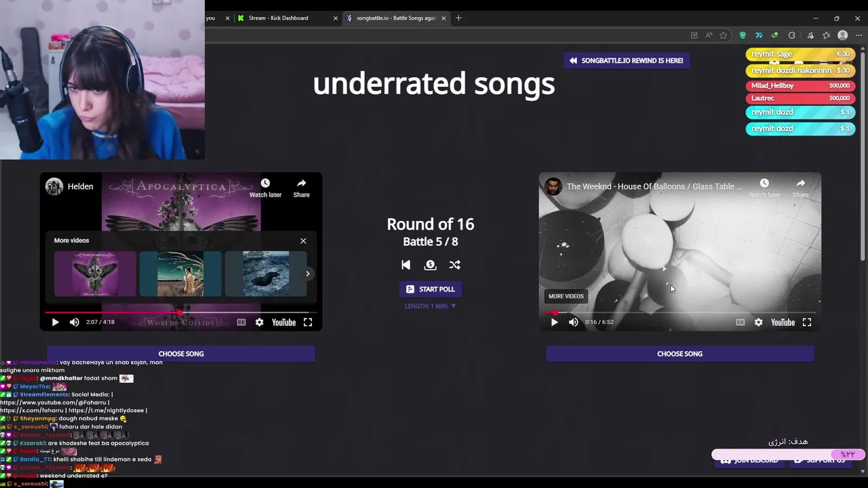Seek The Weeknd video progress bar
The height and width of the screenshot is (488, 868).
(x=679, y=312)
